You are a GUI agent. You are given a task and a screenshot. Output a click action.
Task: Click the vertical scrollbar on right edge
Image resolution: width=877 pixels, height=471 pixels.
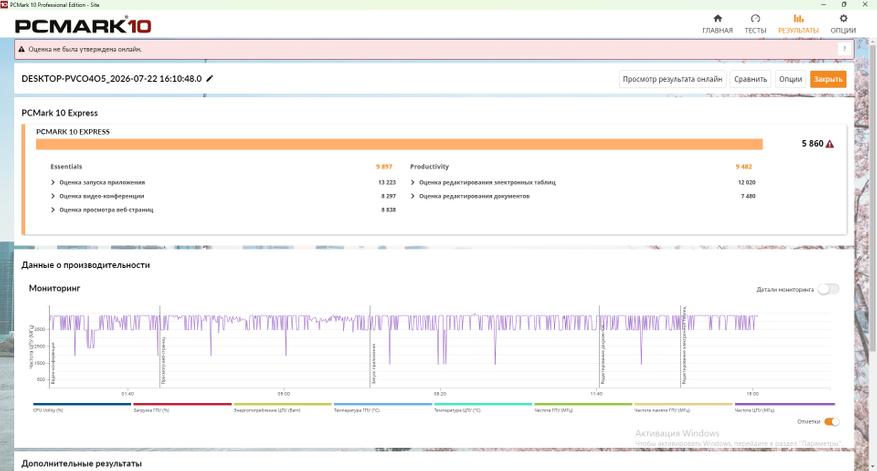click(x=874, y=196)
